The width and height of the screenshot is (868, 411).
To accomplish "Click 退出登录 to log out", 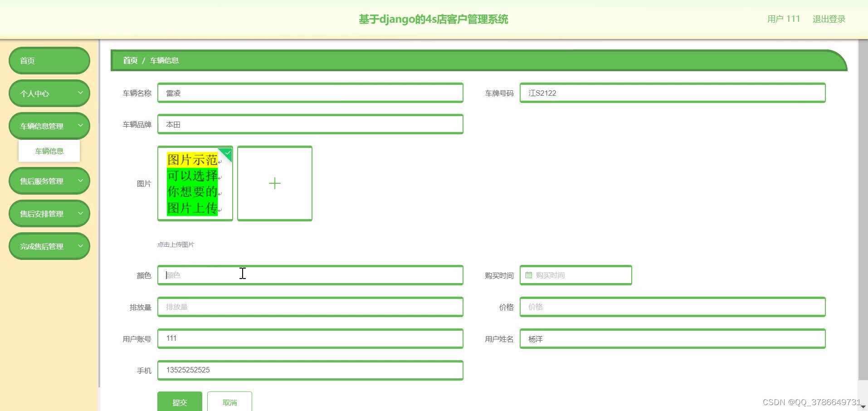I will click(829, 19).
